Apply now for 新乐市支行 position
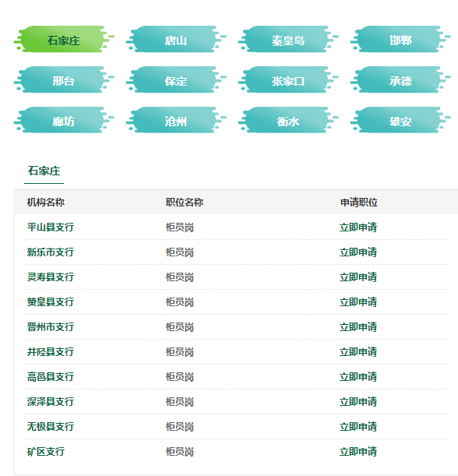The height and width of the screenshot is (476, 458). 358,252
